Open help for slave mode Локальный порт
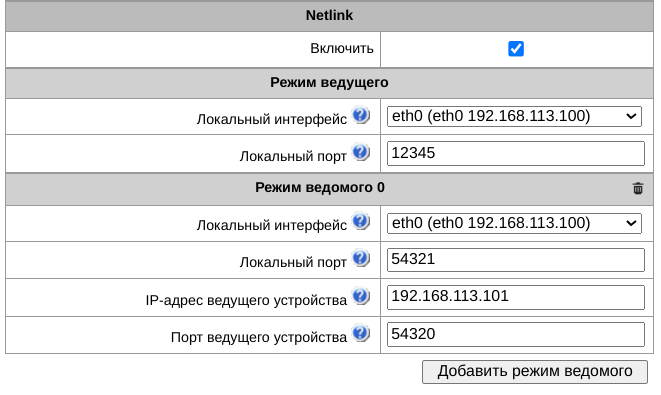Viewport: 661px width, 395px height. [x=361, y=258]
